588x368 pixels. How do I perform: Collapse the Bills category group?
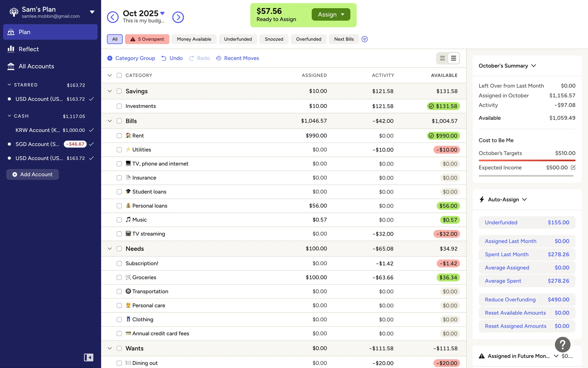(x=110, y=121)
